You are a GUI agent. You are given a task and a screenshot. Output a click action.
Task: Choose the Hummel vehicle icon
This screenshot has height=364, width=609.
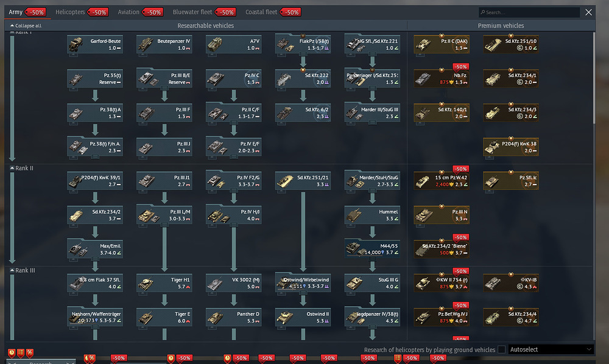coord(353,215)
